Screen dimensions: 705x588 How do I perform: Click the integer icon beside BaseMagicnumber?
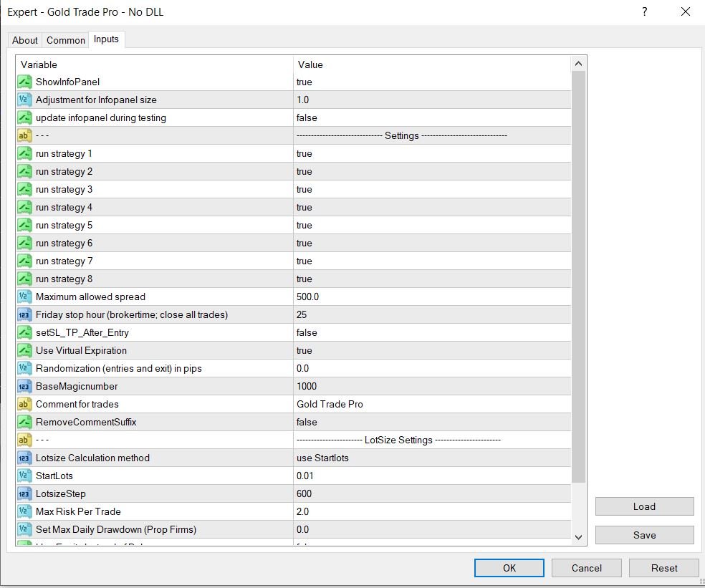pyautogui.click(x=24, y=387)
